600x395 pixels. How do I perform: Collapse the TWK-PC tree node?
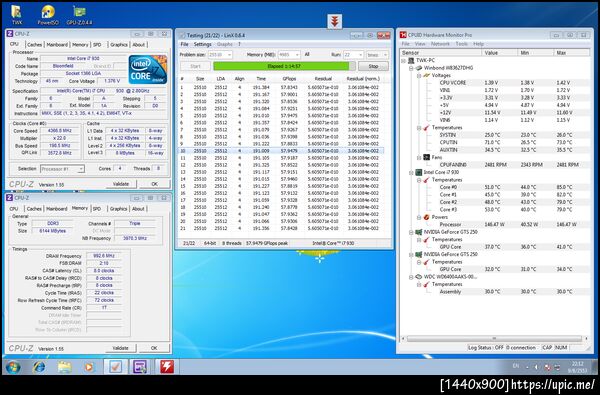coord(404,60)
